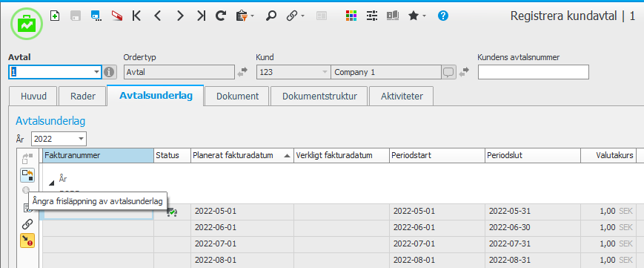Click the clipboard filter icon
This screenshot has height=268, width=644.
[x=242, y=16]
